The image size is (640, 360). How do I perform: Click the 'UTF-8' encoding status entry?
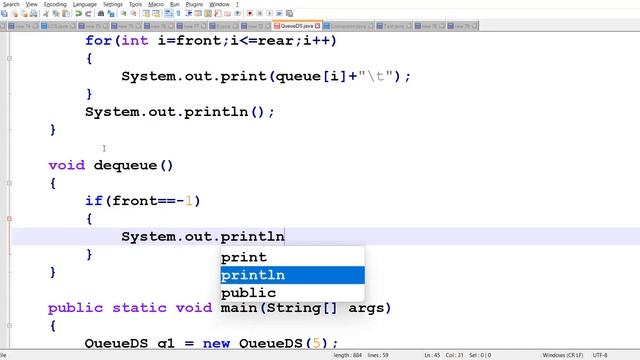coord(600,355)
